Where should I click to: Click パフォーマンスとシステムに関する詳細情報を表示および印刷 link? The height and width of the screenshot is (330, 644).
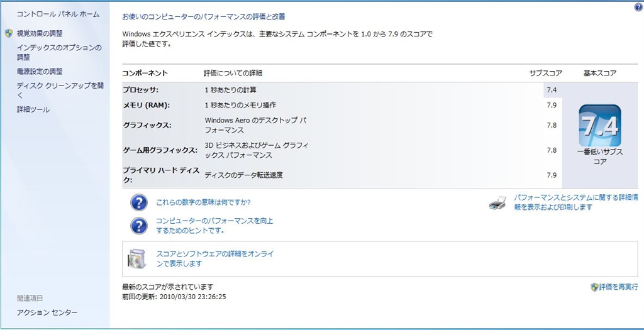[576, 202]
